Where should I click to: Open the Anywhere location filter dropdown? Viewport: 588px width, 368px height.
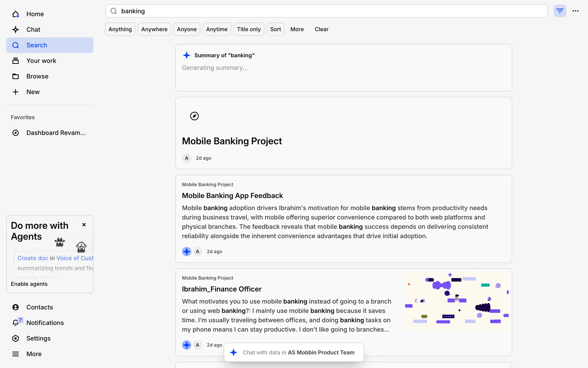(x=154, y=29)
